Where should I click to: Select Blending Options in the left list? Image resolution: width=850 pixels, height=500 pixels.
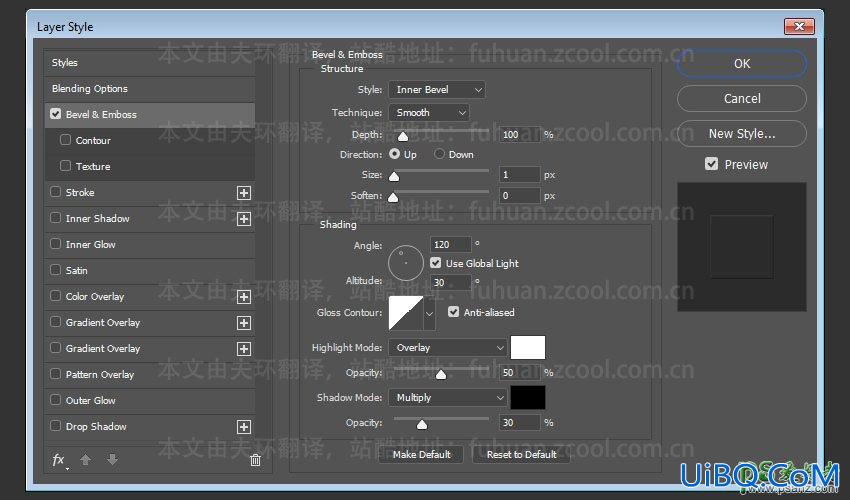click(x=150, y=88)
